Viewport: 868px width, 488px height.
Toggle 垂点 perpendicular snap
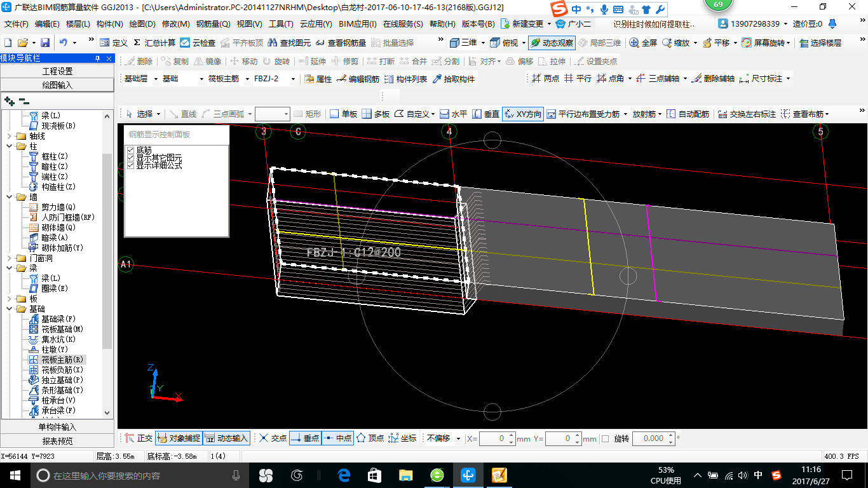point(304,438)
